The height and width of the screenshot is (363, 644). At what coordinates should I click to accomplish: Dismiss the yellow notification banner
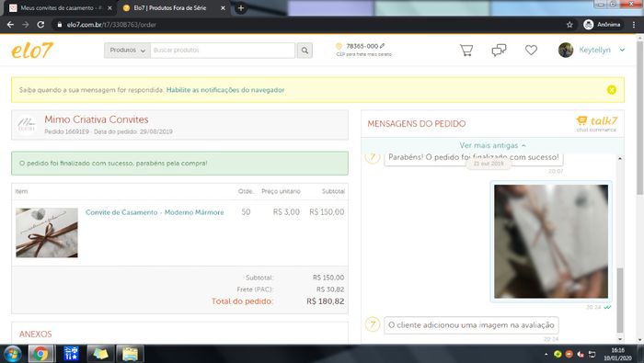[612, 90]
